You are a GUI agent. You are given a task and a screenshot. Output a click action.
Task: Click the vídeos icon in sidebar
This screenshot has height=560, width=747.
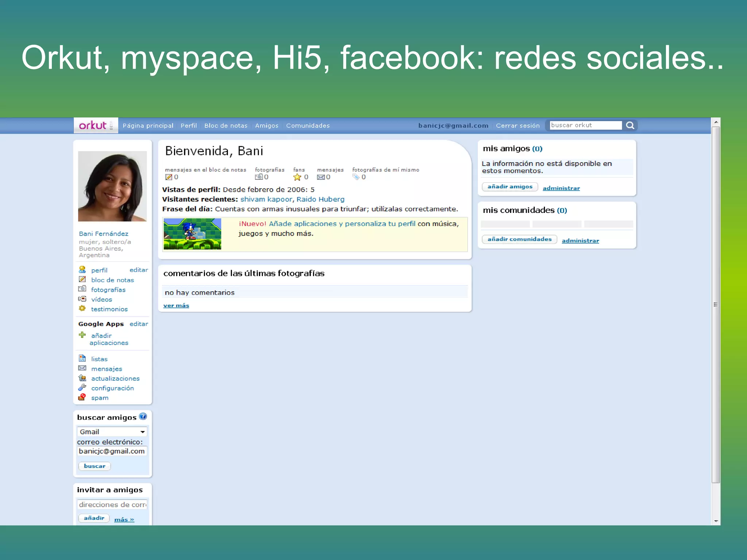tap(82, 299)
